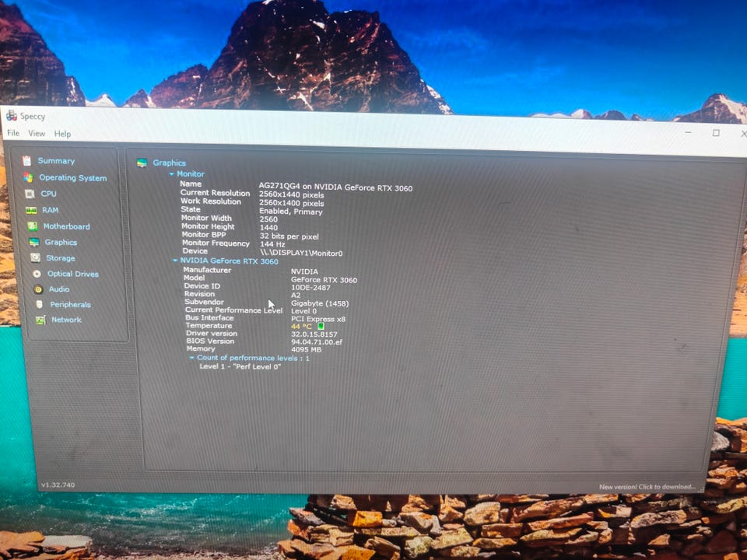747x560 pixels.
Task: Click the Level 1 - "Perf Level 0" row
Action: [240, 366]
